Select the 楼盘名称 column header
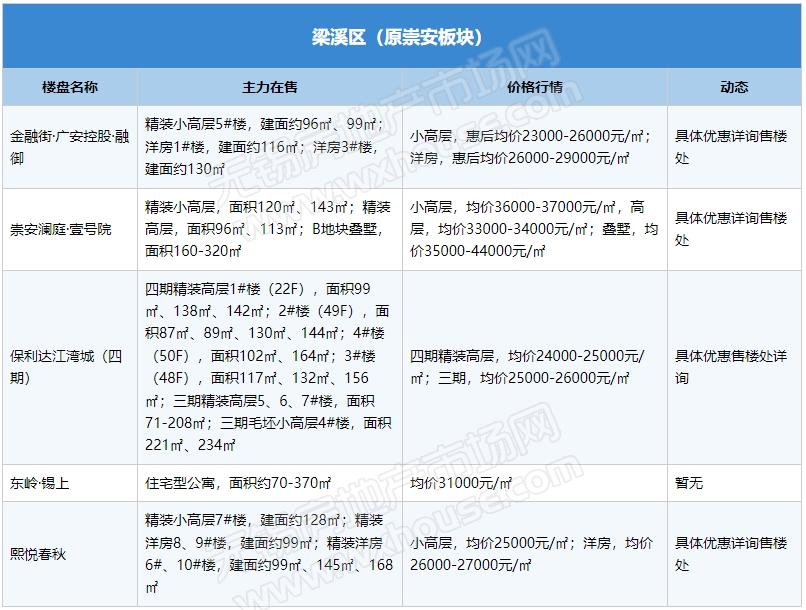 (70, 87)
